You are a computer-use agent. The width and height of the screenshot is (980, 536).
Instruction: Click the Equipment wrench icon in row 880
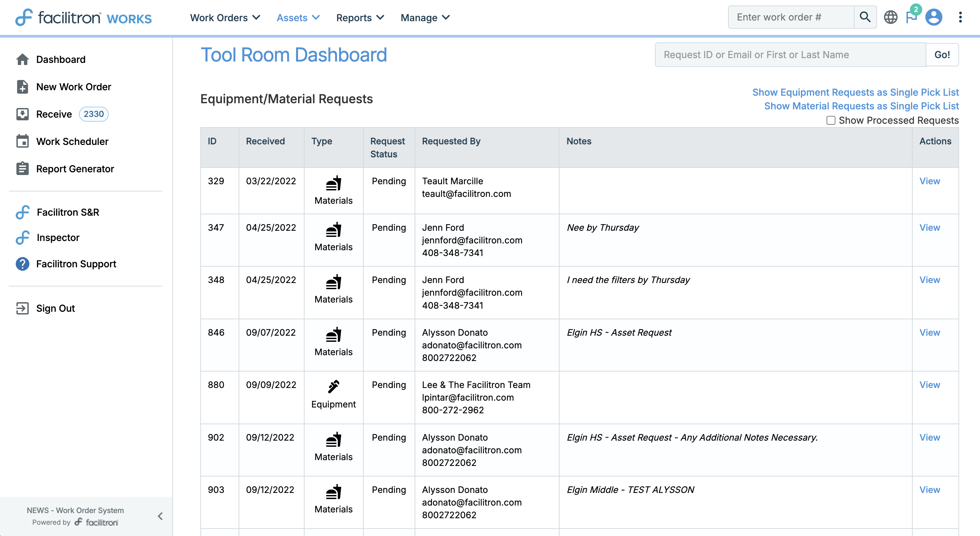(x=333, y=386)
